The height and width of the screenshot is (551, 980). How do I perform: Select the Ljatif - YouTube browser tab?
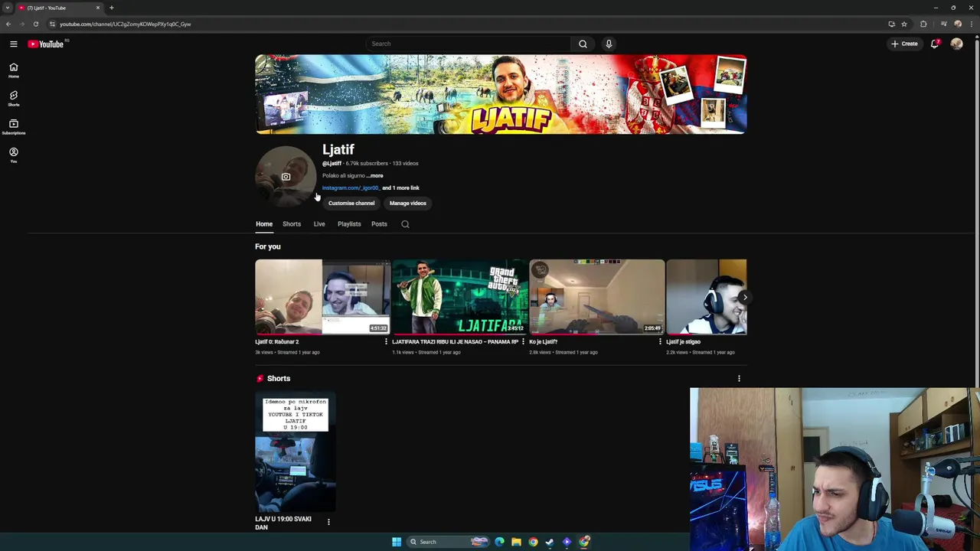click(60, 8)
